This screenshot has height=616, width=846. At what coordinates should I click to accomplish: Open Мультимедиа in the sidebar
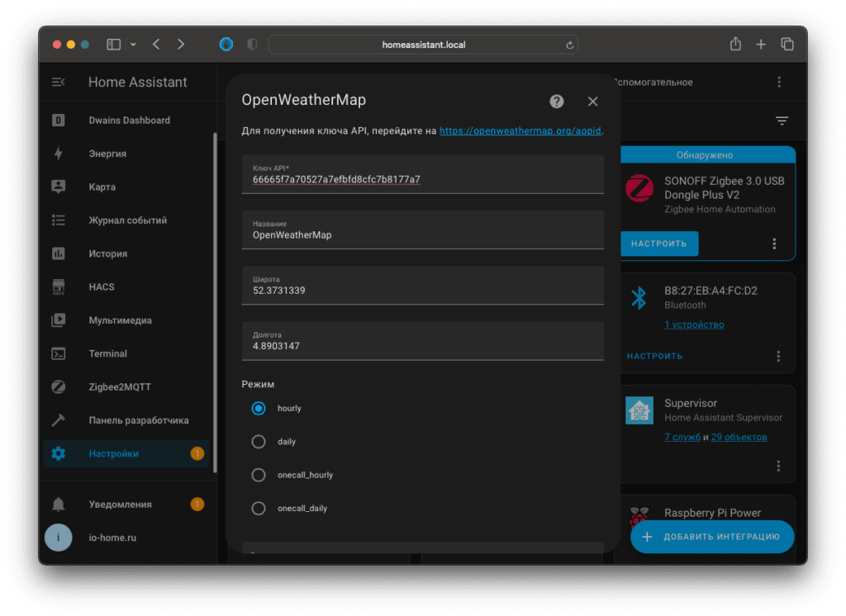[121, 320]
